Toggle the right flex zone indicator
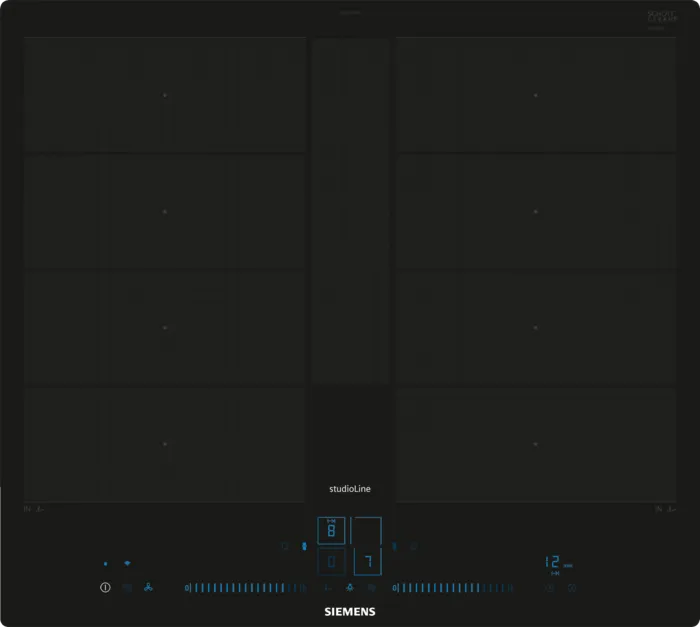Image resolution: width=700 pixels, height=627 pixels. click(x=395, y=547)
